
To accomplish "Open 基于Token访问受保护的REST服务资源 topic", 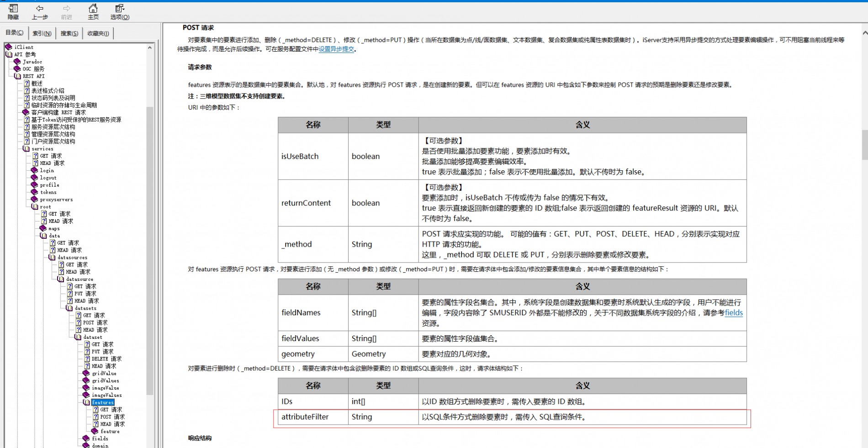I will (76, 120).
